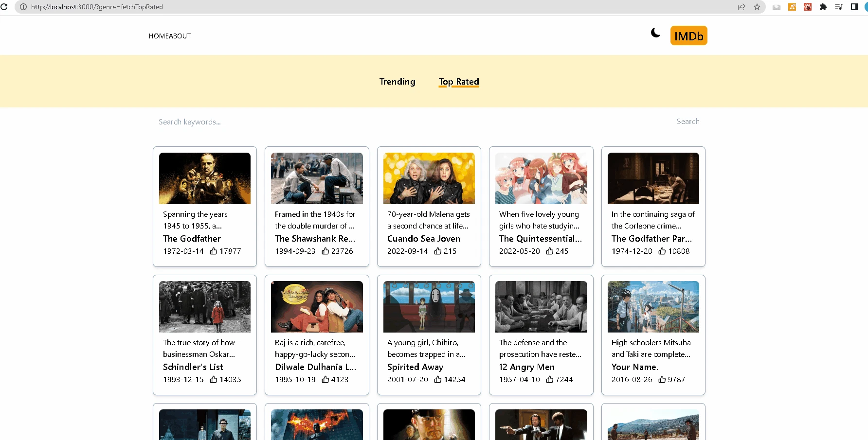
Task: Open Dilwale Dulhania poster thumbnail
Action: [x=317, y=307]
